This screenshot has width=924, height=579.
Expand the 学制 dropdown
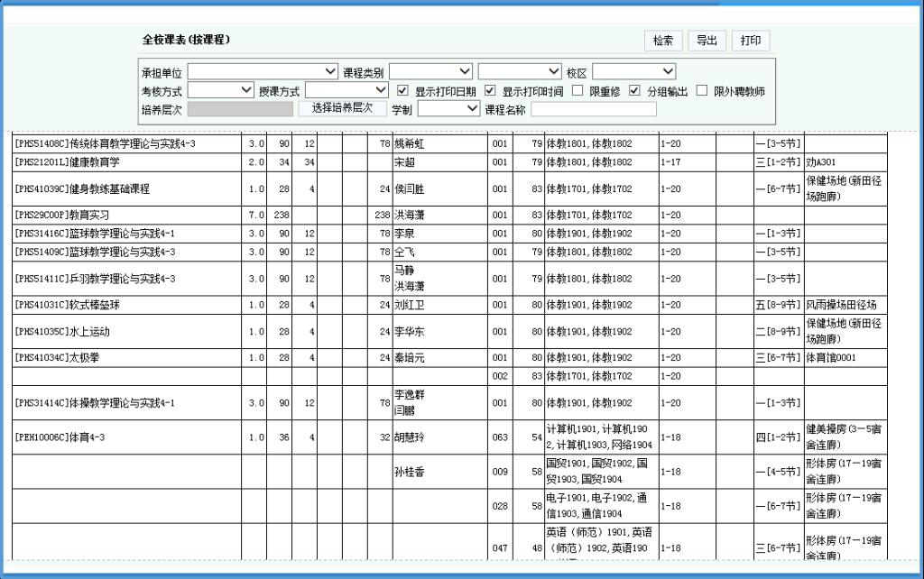(448, 108)
